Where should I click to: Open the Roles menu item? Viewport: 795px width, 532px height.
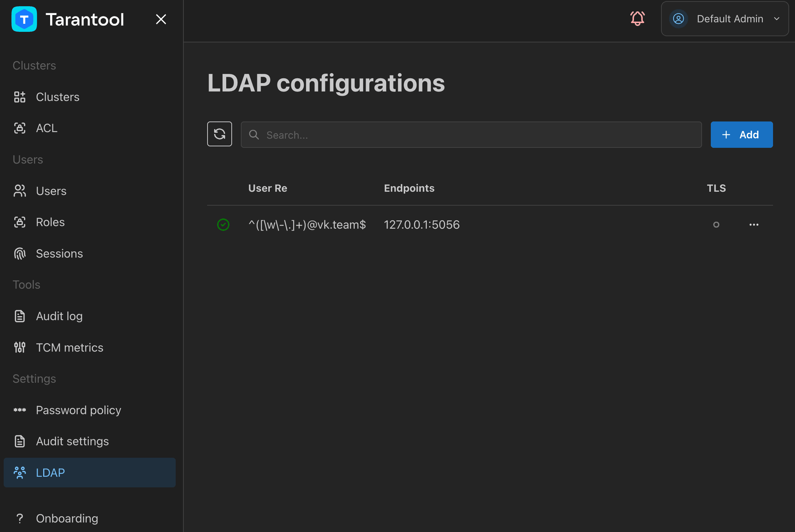90,222
